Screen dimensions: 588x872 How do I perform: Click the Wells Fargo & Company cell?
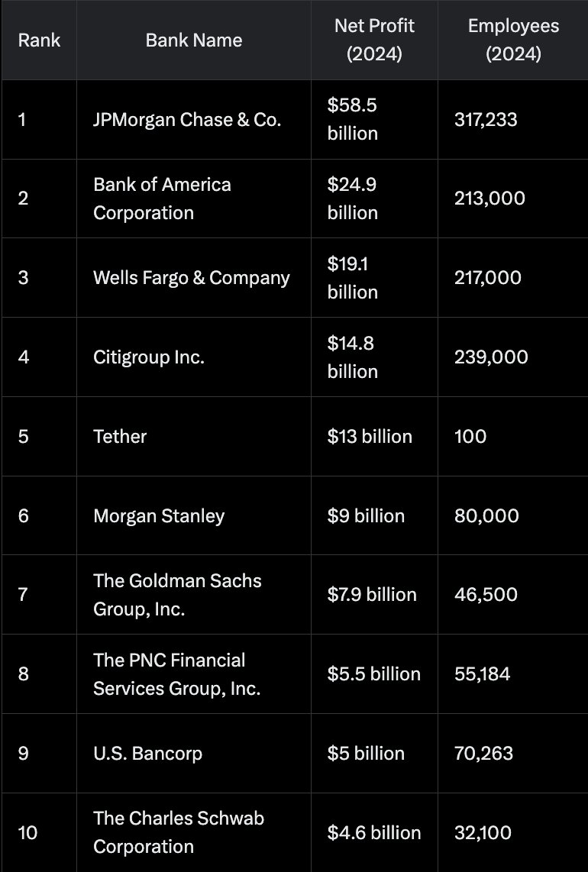coord(194,277)
